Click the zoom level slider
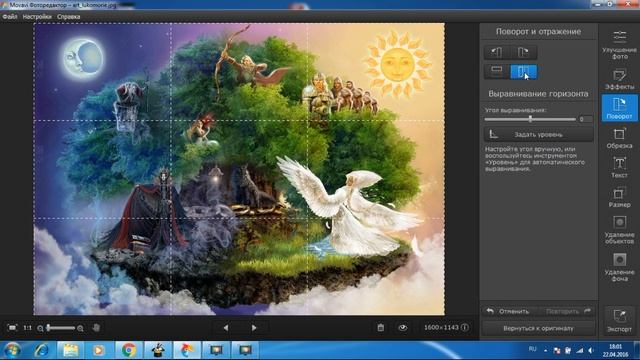 click(x=60, y=328)
